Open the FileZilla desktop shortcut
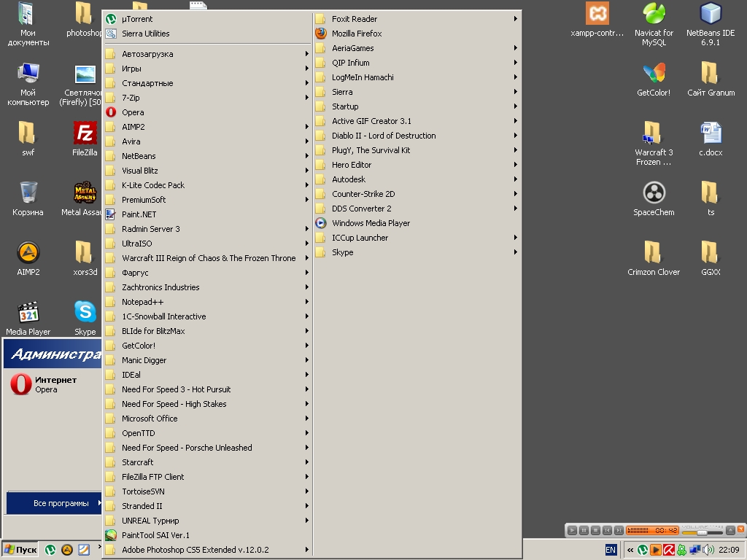Screen dimensions: 747x560 (85, 134)
